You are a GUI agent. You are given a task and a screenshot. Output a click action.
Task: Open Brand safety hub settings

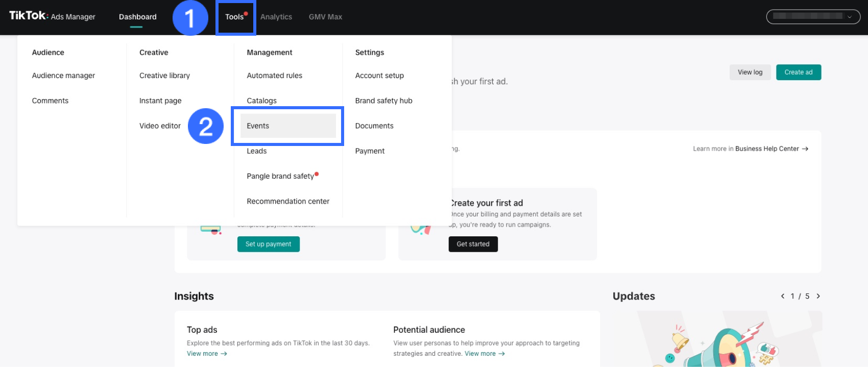(383, 101)
